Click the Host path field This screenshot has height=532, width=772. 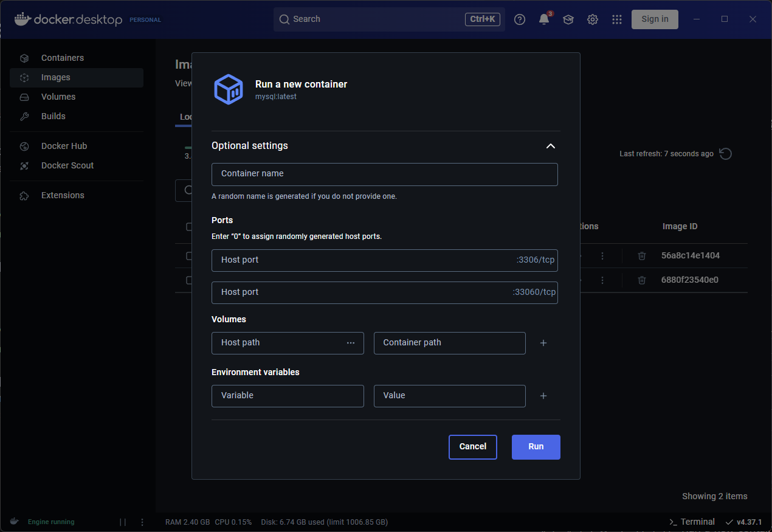click(288, 343)
